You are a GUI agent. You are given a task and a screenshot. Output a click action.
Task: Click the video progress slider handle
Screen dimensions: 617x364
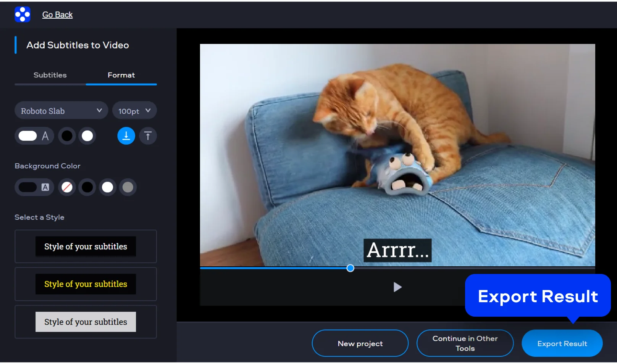[x=350, y=268]
